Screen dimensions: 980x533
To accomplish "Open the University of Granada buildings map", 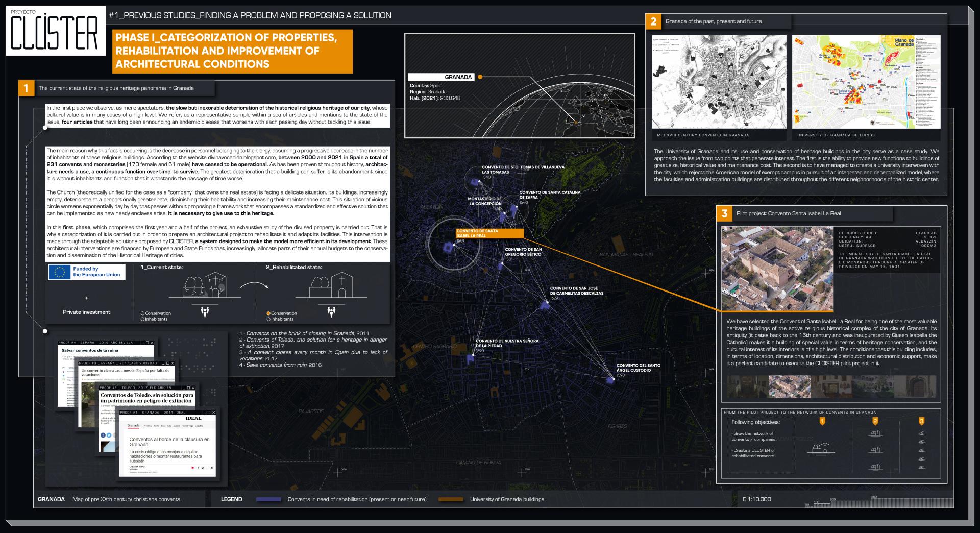I will click(x=866, y=82).
